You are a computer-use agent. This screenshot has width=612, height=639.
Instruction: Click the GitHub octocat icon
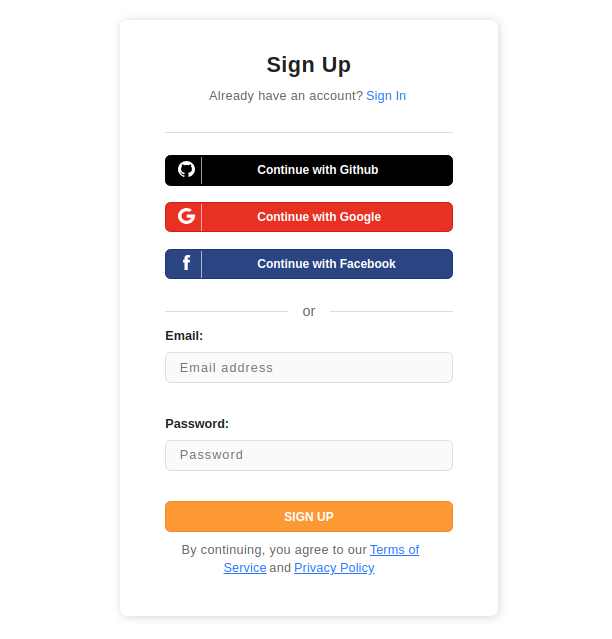pos(186,170)
